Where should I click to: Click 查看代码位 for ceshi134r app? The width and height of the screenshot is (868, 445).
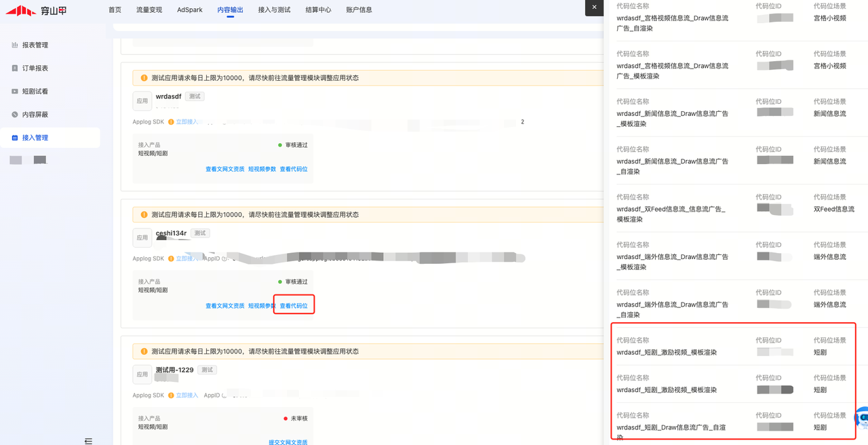tap(294, 306)
